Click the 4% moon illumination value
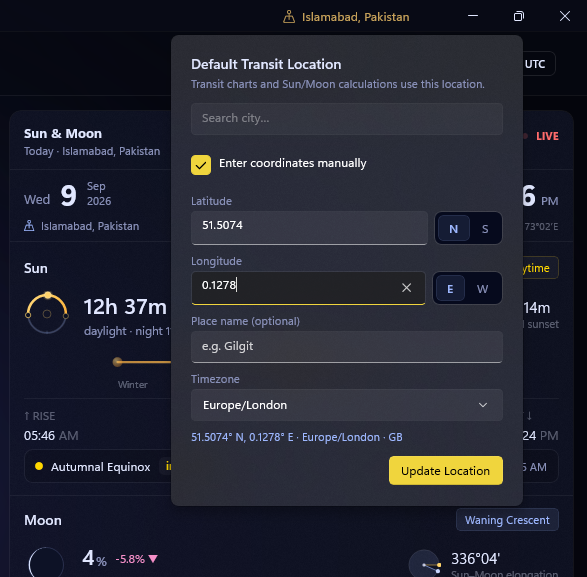 (94, 558)
